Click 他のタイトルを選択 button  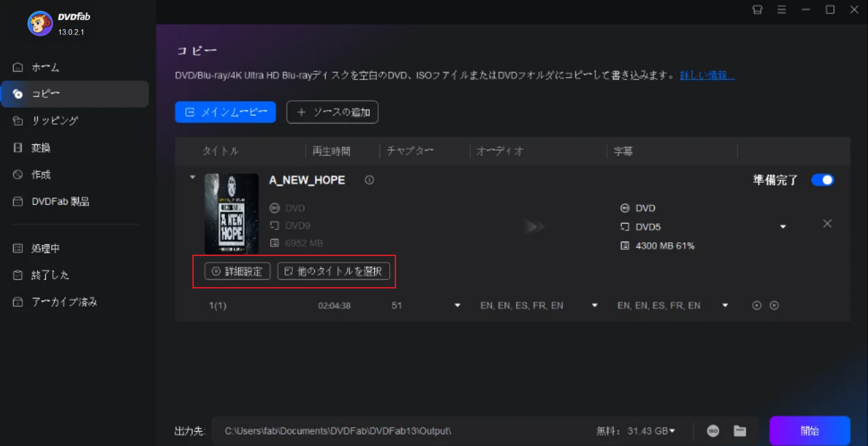point(334,271)
